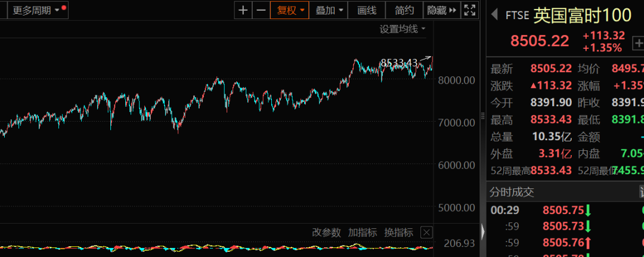Click 改参数 to modify indicator parameters

click(x=326, y=233)
